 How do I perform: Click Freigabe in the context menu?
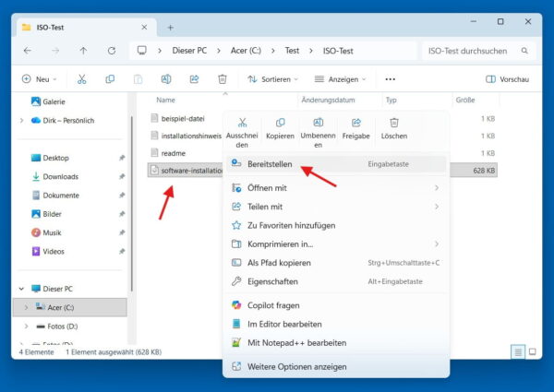[355, 129]
